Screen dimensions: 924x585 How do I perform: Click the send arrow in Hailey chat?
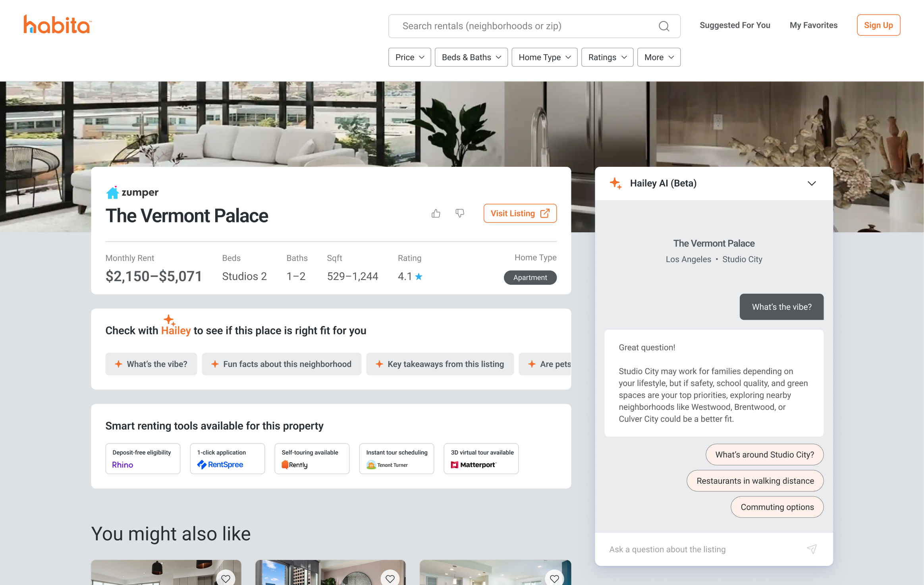[x=812, y=549]
